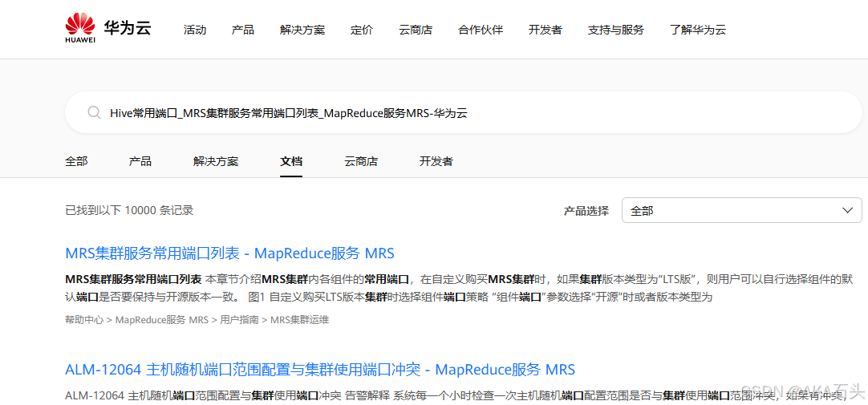
Task: Click the 已找到以下 10000 条记录 text
Action: (129, 210)
